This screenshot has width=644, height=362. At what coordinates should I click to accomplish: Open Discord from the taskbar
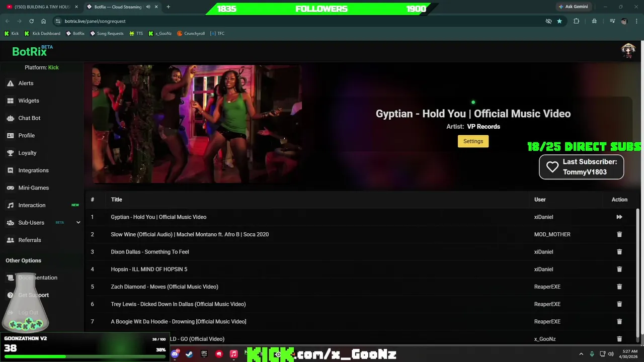(x=175, y=354)
